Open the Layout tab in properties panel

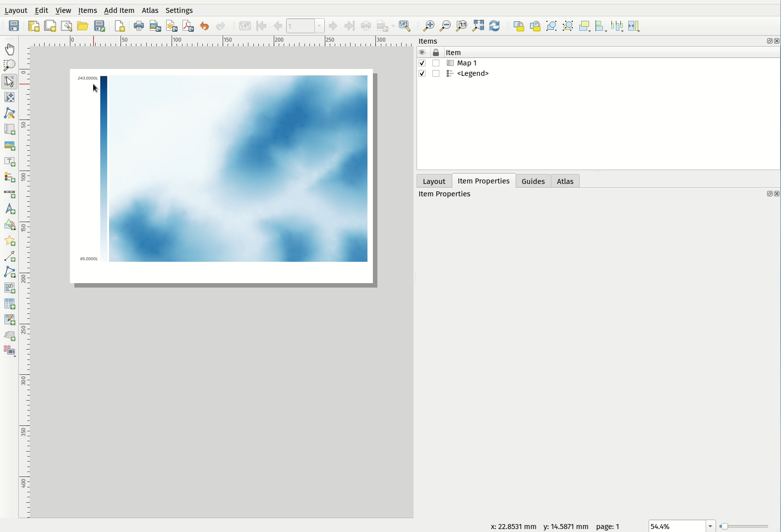pos(434,181)
